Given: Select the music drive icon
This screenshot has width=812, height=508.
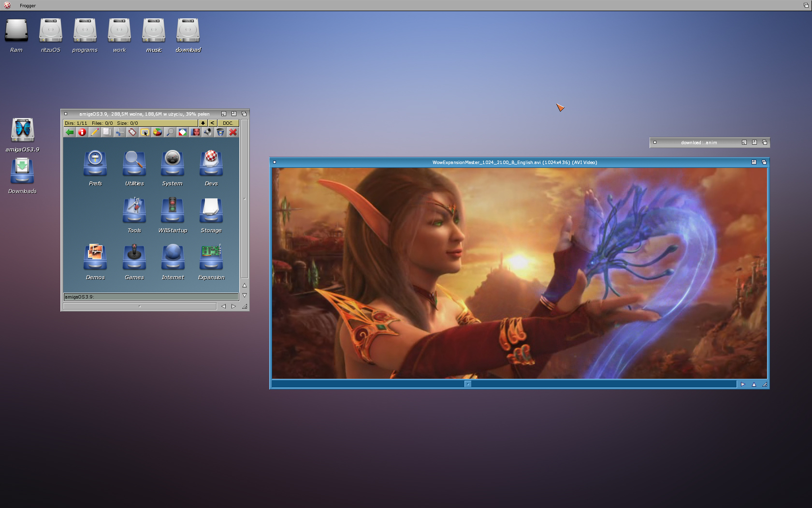Looking at the screenshot, I should (154, 35).
